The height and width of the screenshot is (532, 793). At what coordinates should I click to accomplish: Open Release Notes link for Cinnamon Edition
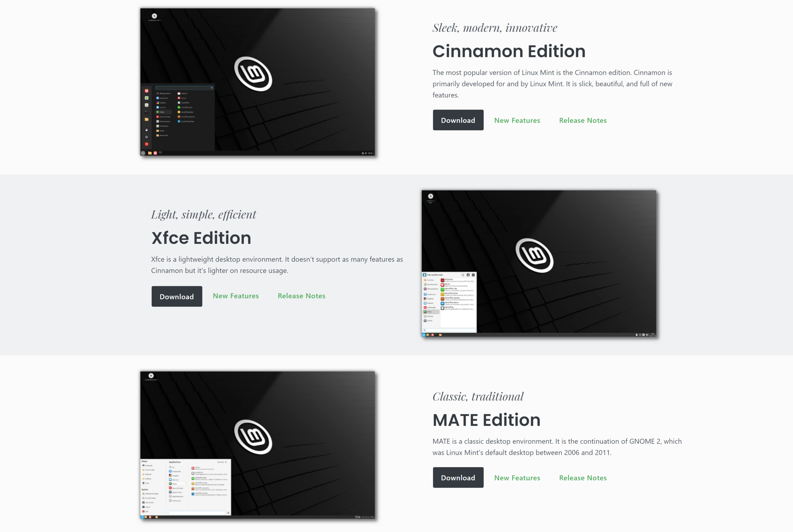tap(582, 119)
